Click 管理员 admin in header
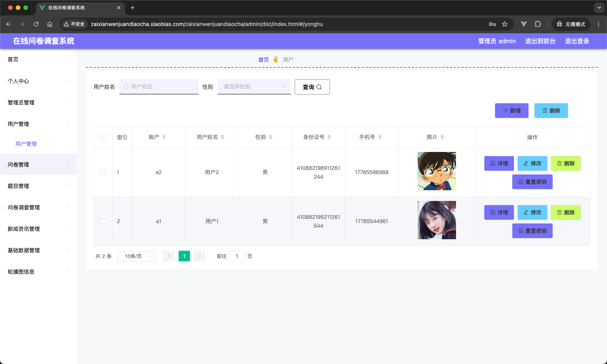 [497, 41]
